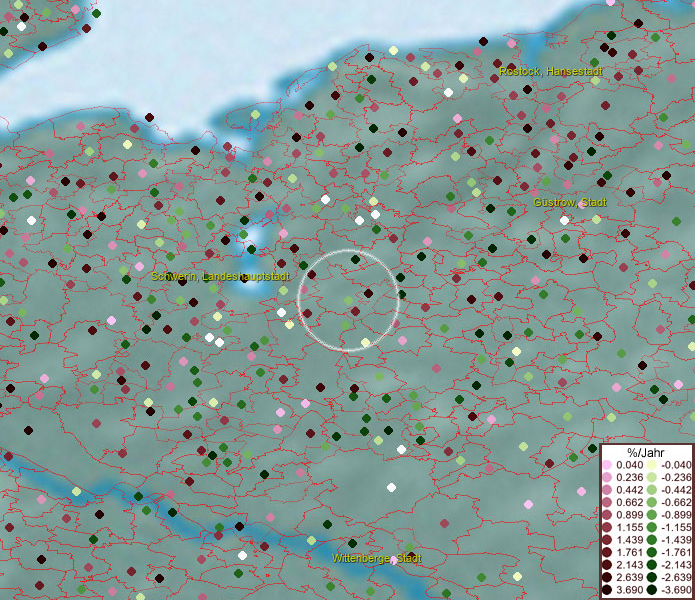Viewport: 695px width, 600px height.
Task: Click the swatch left of -3.690
Action: click(x=652, y=590)
